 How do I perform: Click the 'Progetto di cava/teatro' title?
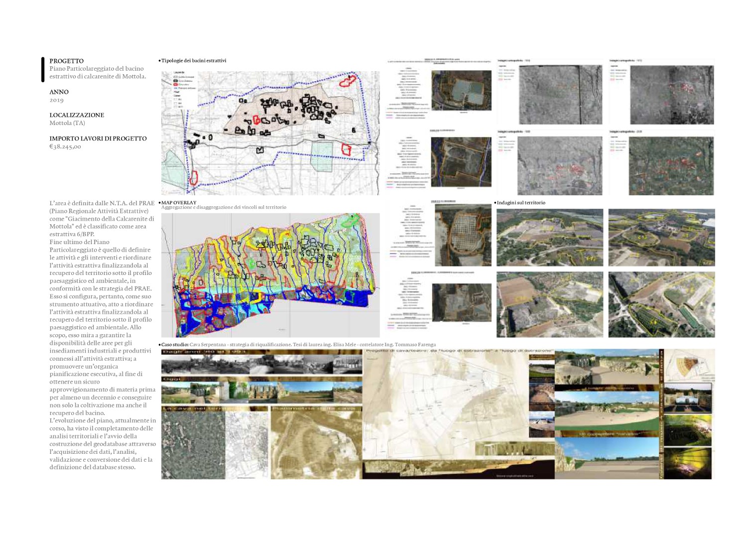coord(459,351)
